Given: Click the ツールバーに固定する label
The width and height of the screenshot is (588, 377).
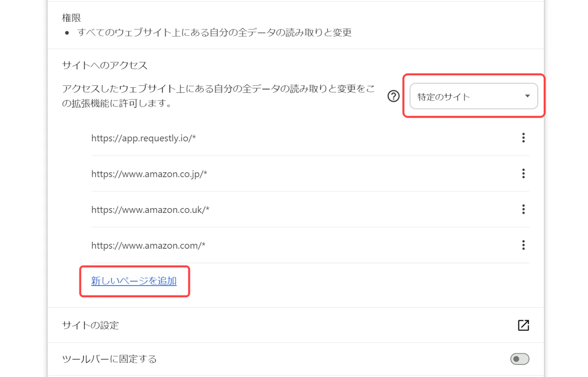Looking at the screenshot, I should pos(109,359).
